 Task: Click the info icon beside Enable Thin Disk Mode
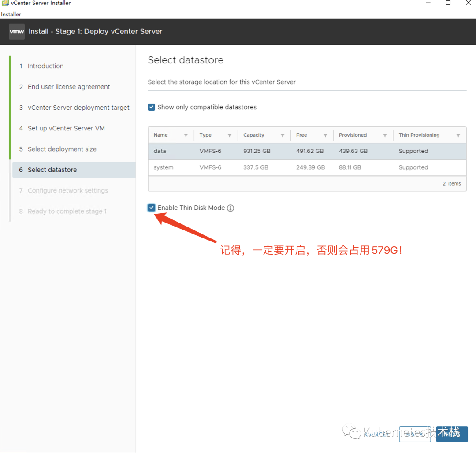[x=231, y=208]
